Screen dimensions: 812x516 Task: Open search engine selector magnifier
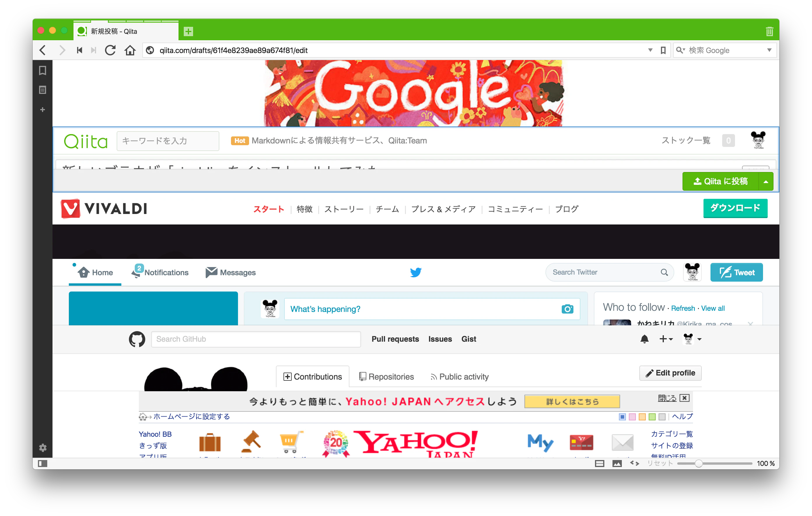tap(680, 50)
